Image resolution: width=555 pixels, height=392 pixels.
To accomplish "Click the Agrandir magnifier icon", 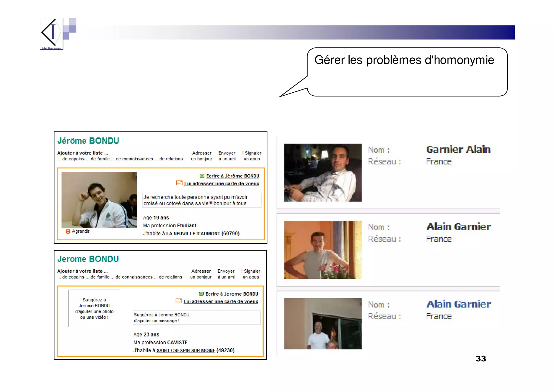I will click(x=68, y=231).
